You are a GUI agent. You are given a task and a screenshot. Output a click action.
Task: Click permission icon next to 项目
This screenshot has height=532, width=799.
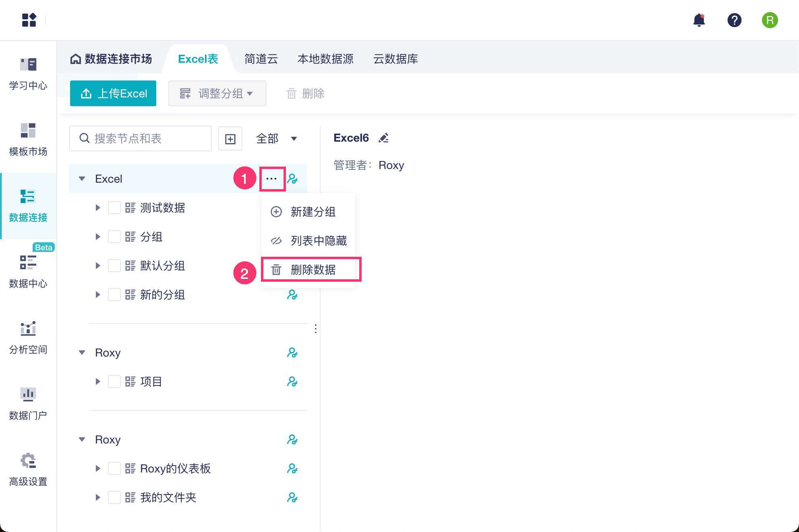click(x=292, y=381)
